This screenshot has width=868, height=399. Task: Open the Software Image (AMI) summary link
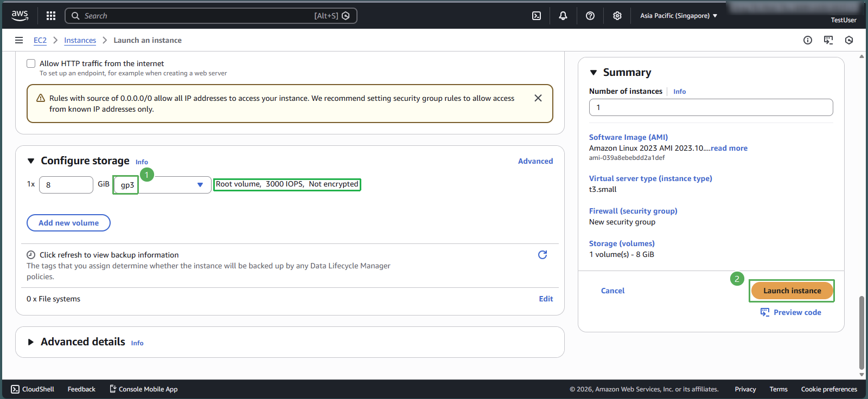click(x=628, y=137)
